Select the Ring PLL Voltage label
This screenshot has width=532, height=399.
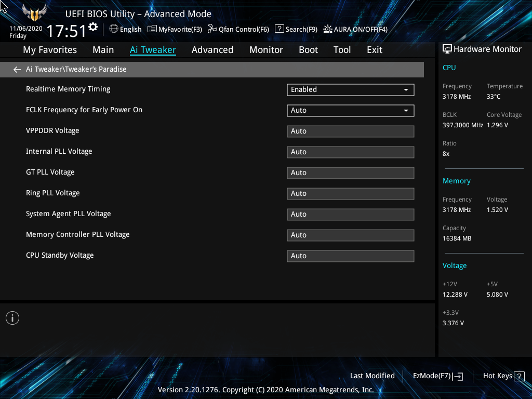point(53,193)
